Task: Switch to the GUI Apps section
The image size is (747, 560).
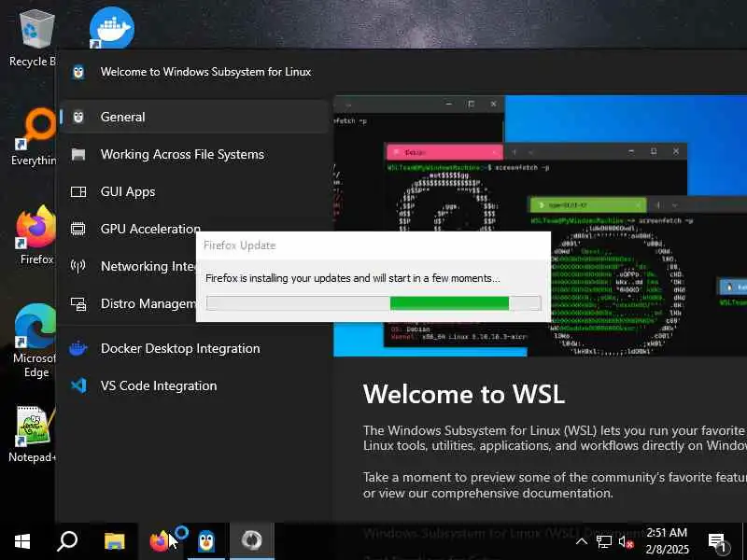Action: (x=195, y=191)
